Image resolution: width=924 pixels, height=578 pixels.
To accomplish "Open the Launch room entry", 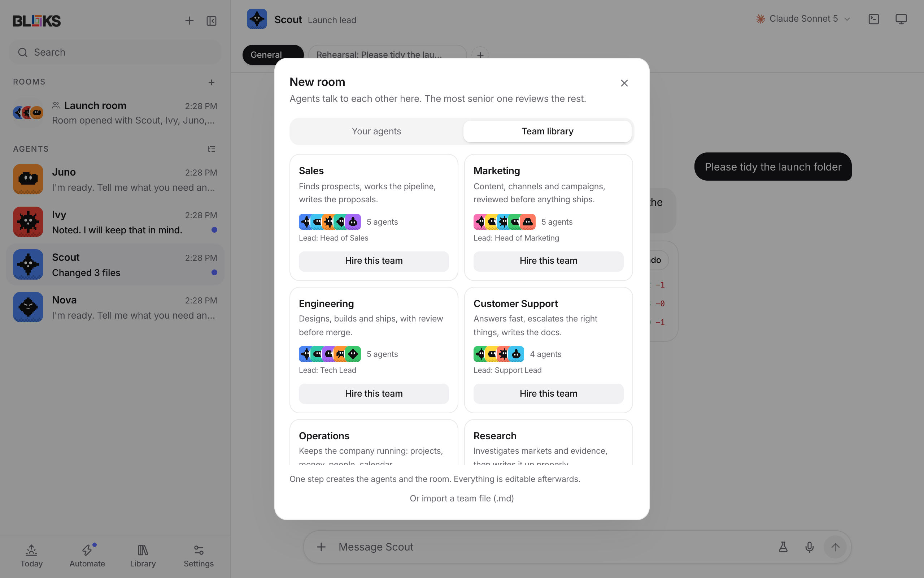I will (x=115, y=113).
